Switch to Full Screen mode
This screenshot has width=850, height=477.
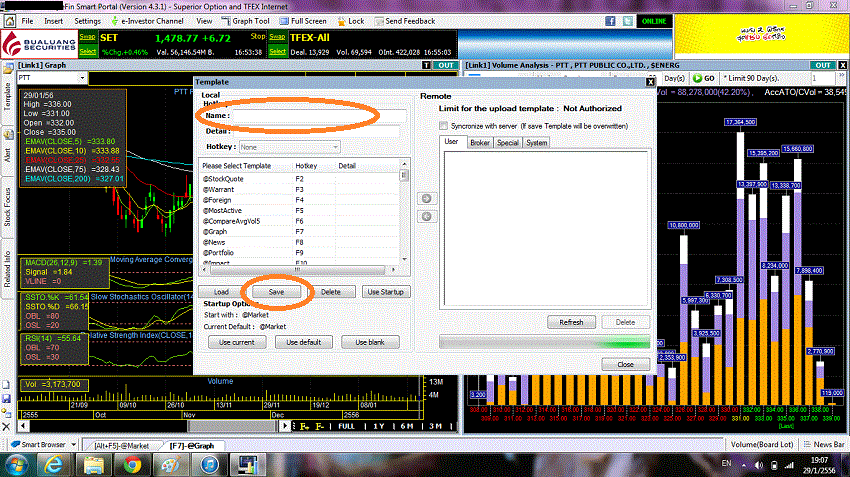pos(303,21)
